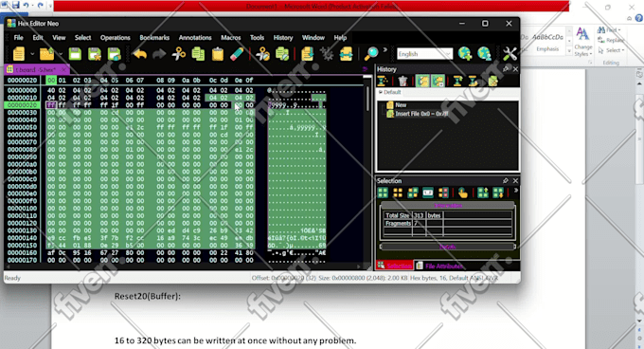Open the Operations menu
The image size is (644, 349).
[115, 37]
